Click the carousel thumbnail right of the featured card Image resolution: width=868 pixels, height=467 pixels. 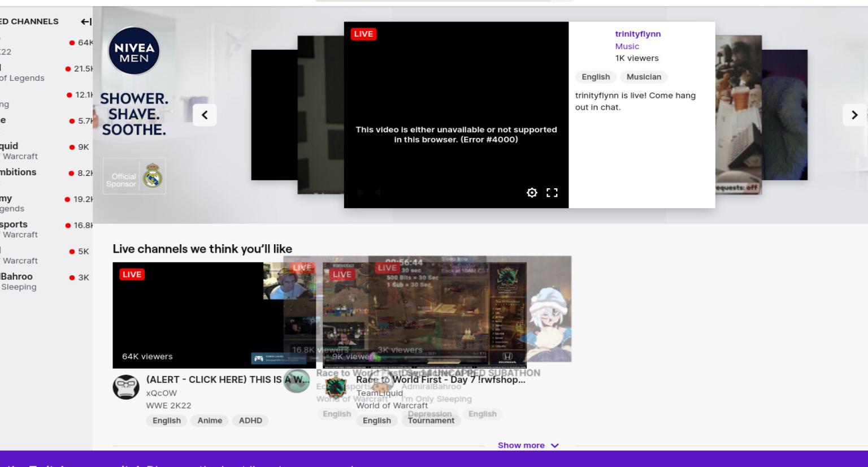pos(739,115)
